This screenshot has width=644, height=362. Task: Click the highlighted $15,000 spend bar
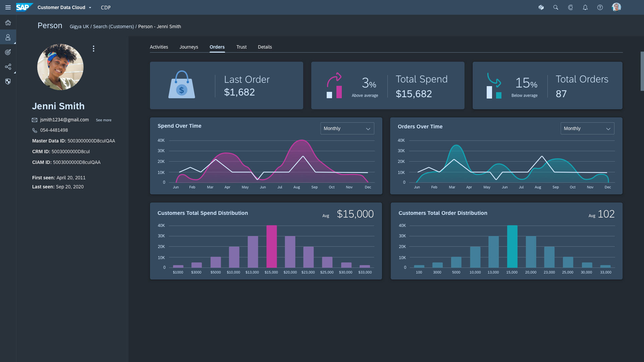click(272, 246)
